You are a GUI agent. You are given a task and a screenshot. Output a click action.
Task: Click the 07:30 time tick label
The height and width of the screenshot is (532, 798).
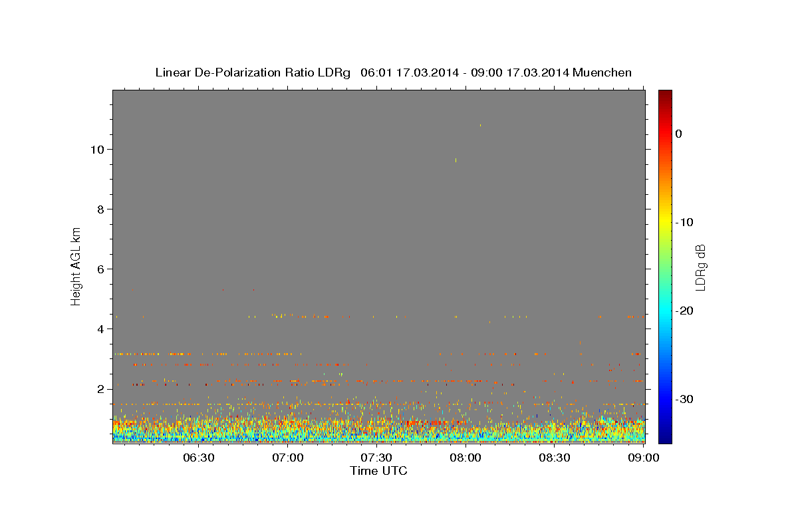pos(377,458)
